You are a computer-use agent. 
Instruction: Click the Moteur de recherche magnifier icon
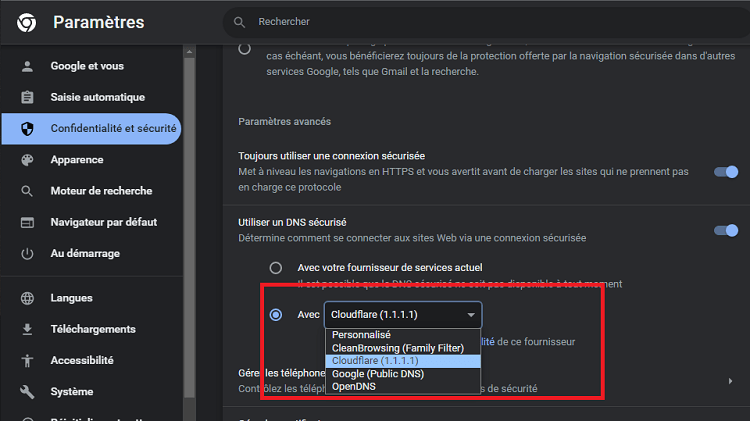(x=27, y=191)
